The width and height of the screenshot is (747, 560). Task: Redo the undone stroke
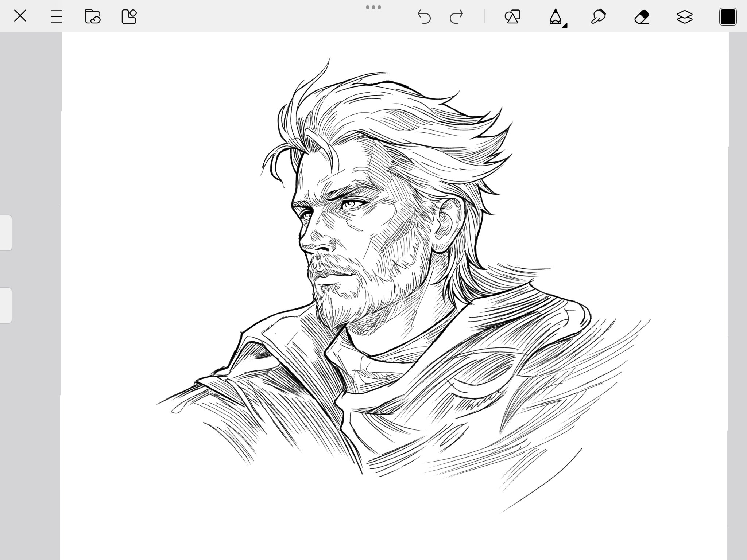pos(456,17)
